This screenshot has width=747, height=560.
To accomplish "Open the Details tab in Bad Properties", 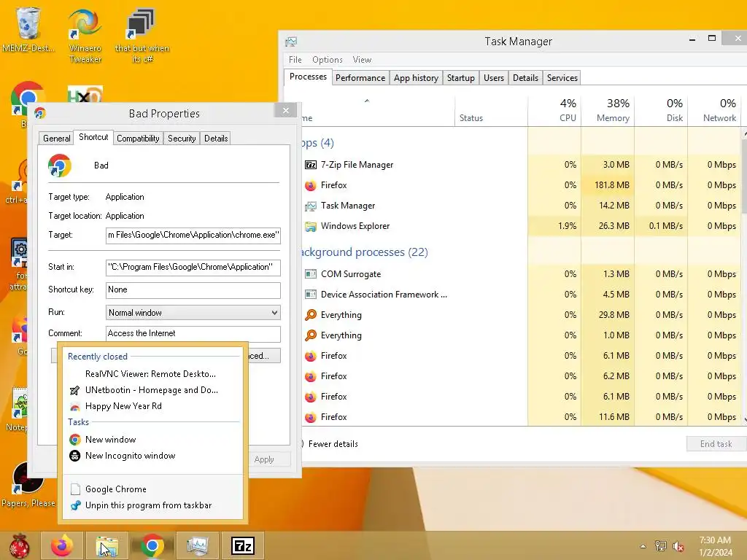I will (x=216, y=139).
